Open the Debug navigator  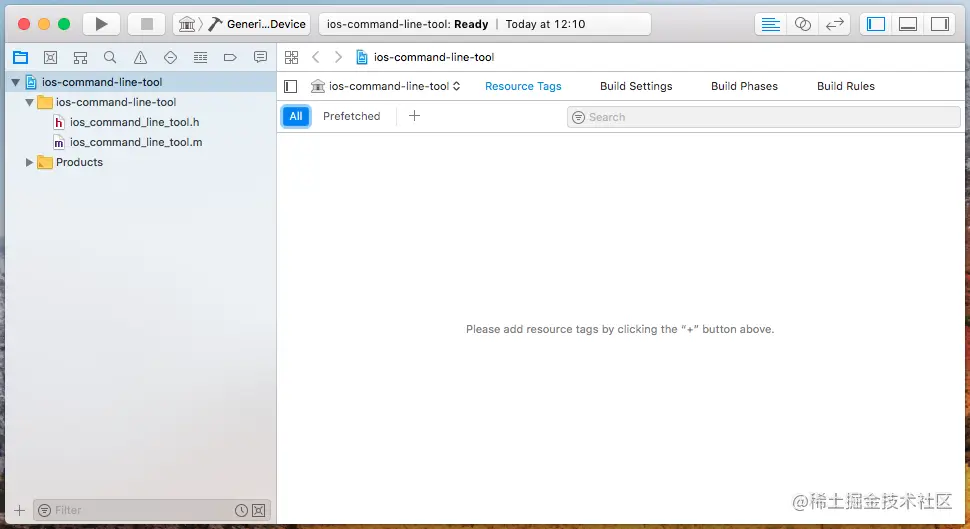pos(200,58)
